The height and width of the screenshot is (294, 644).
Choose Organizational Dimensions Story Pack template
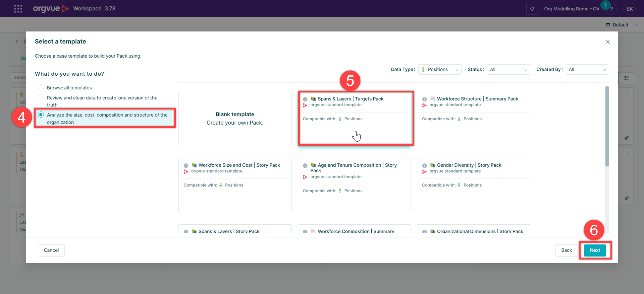474,229
